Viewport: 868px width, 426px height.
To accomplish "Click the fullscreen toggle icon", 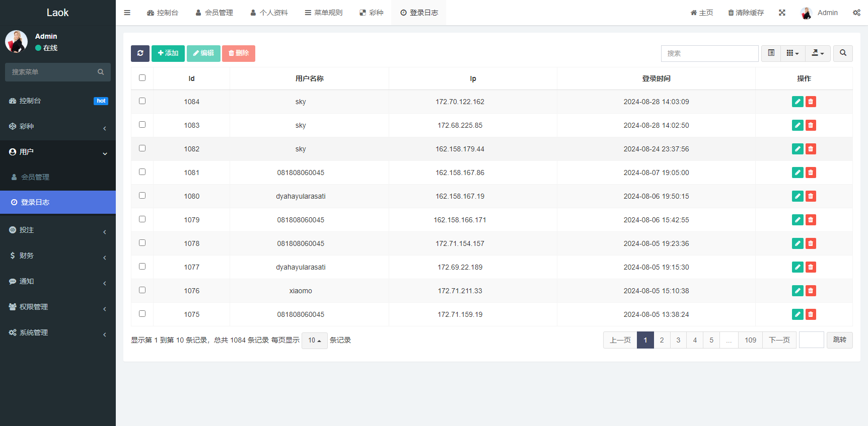I will tap(782, 13).
